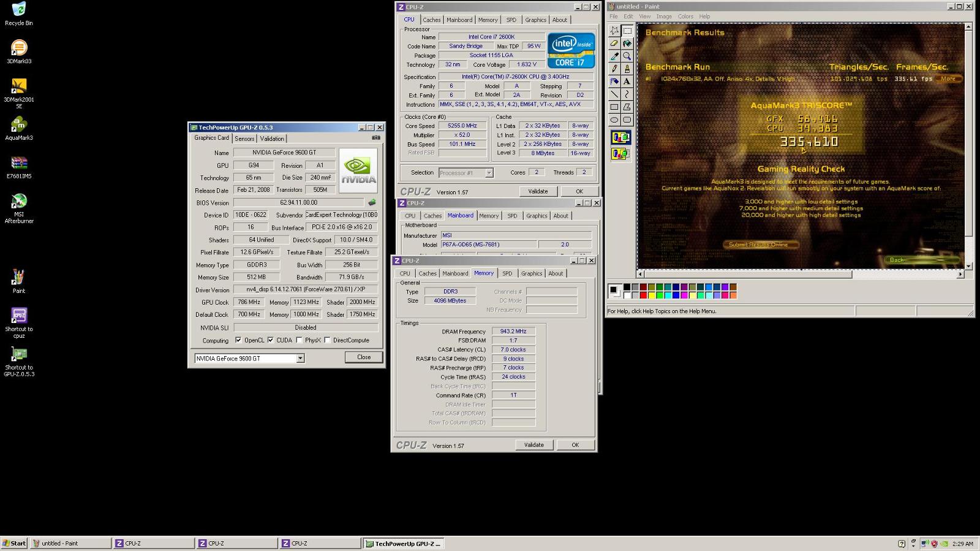Image resolution: width=980 pixels, height=551 pixels.
Task: Click the GPU Name field in GPU-Z
Action: (284, 153)
